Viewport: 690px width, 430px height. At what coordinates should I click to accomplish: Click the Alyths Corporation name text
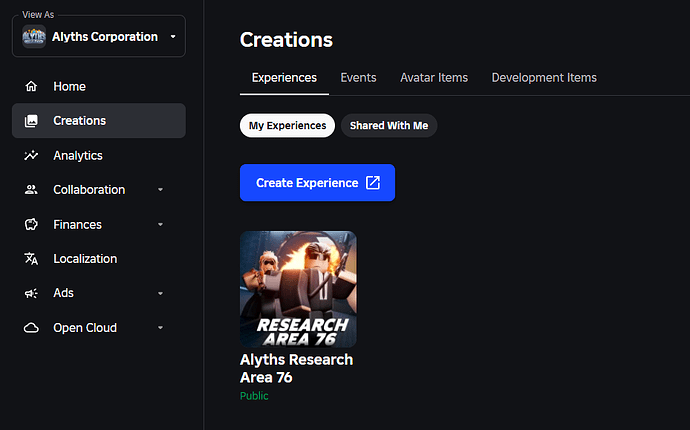[105, 37]
